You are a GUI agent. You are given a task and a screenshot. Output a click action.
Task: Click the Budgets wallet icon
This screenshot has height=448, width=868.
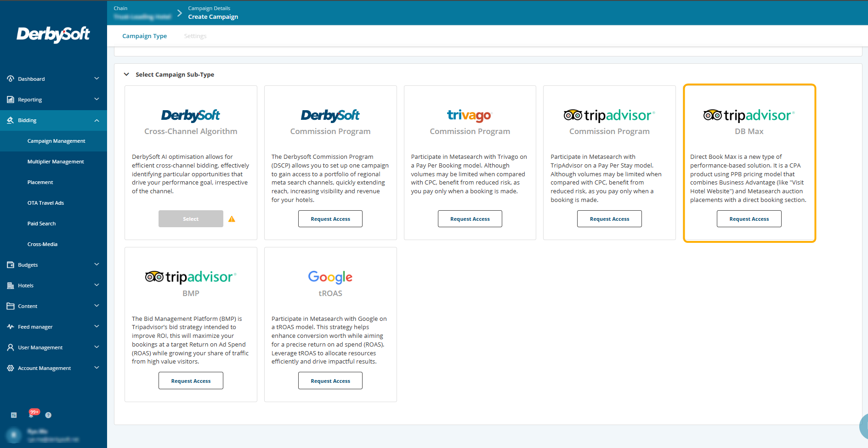coord(10,265)
